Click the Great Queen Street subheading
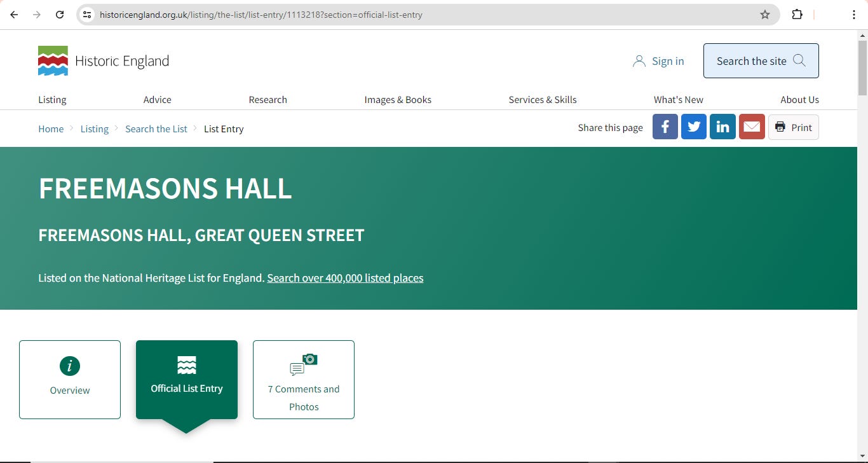This screenshot has height=463, width=868. click(201, 235)
